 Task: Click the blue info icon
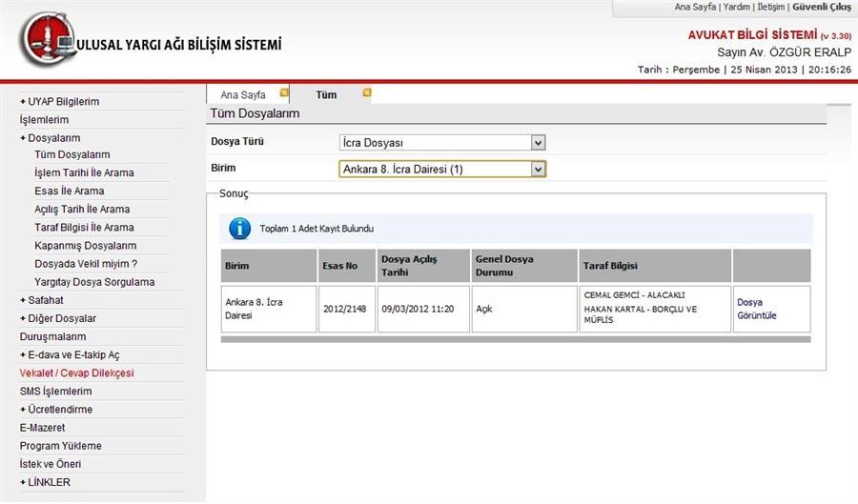tap(239, 229)
